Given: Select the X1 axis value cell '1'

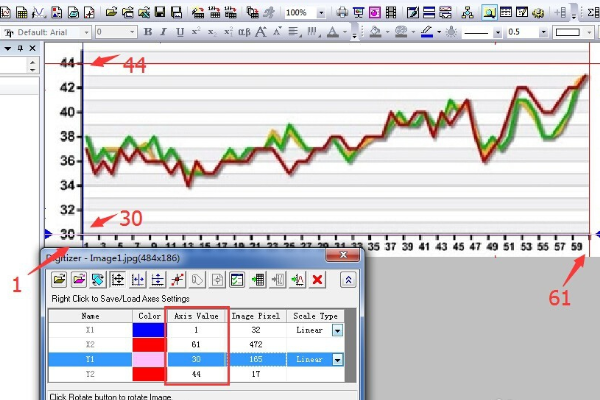Looking at the screenshot, I should click(196, 330).
